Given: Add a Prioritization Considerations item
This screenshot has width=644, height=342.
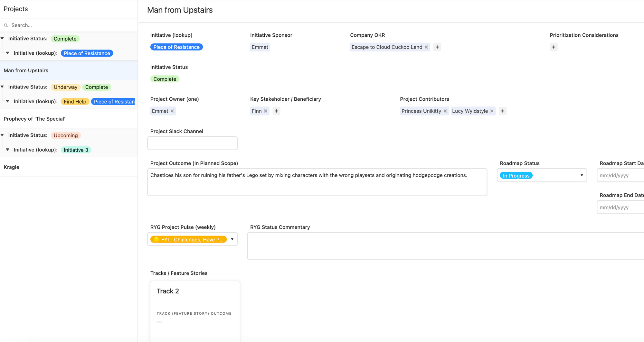Looking at the screenshot, I should click(554, 47).
